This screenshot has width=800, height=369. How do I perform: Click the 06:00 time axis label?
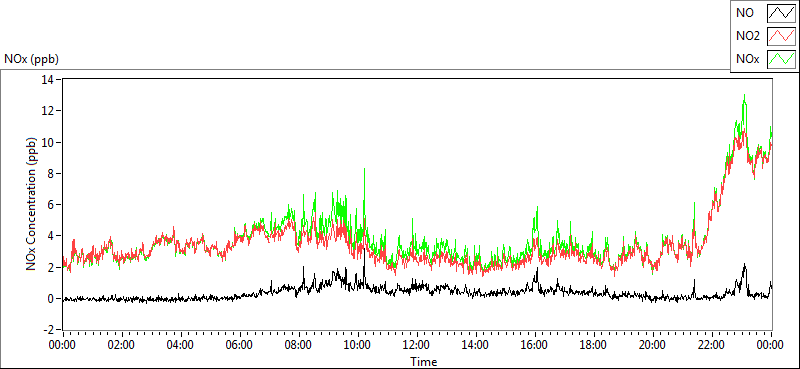tap(239, 345)
